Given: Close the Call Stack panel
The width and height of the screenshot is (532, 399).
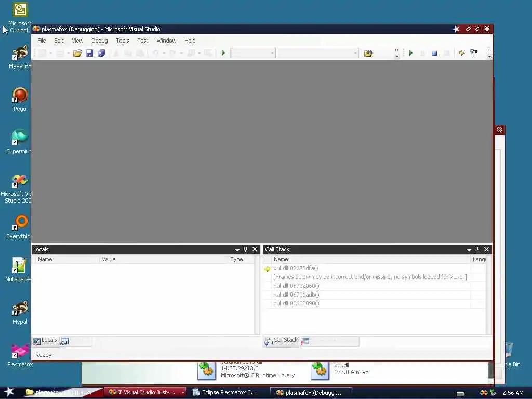Looking at the screenshot, I should [x=486, y=249].
